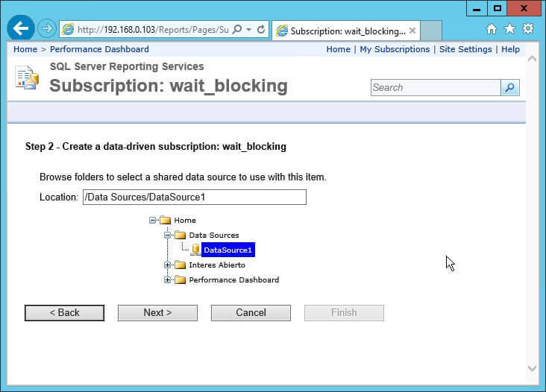Image resolution: width=546 pixels, height=392 pixels.
Task: Click the Performance Dashboard folder icon in tree
Action: [180, 280]
